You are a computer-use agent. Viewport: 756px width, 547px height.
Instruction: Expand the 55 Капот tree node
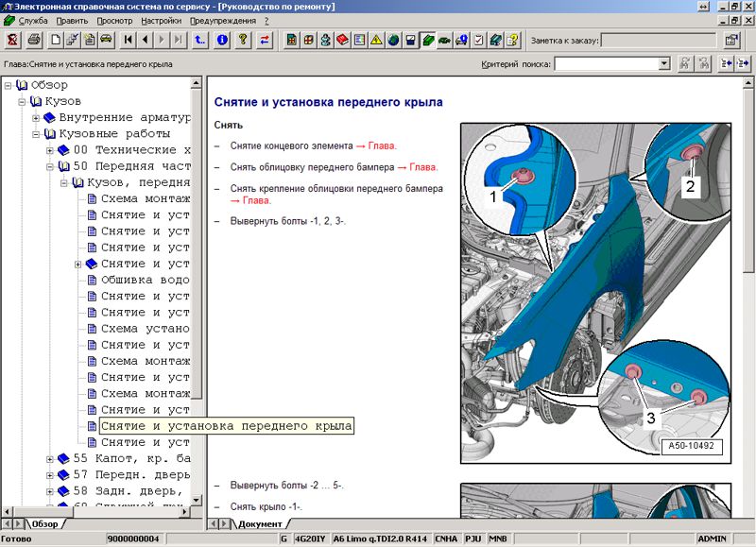[50, 458]
